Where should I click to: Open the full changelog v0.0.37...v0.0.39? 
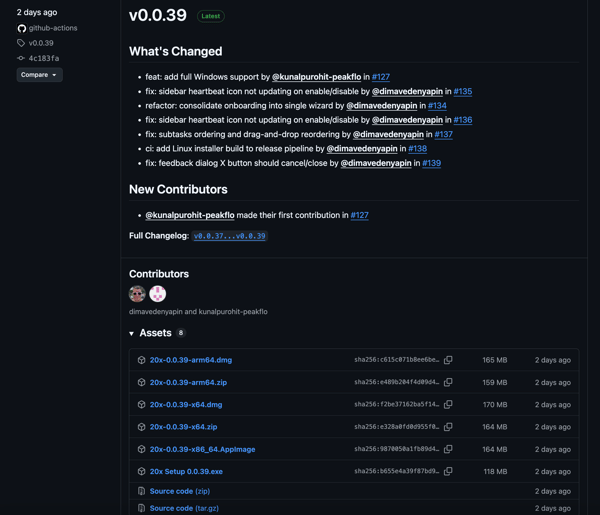pyautogui.click(x=229, y=236)
